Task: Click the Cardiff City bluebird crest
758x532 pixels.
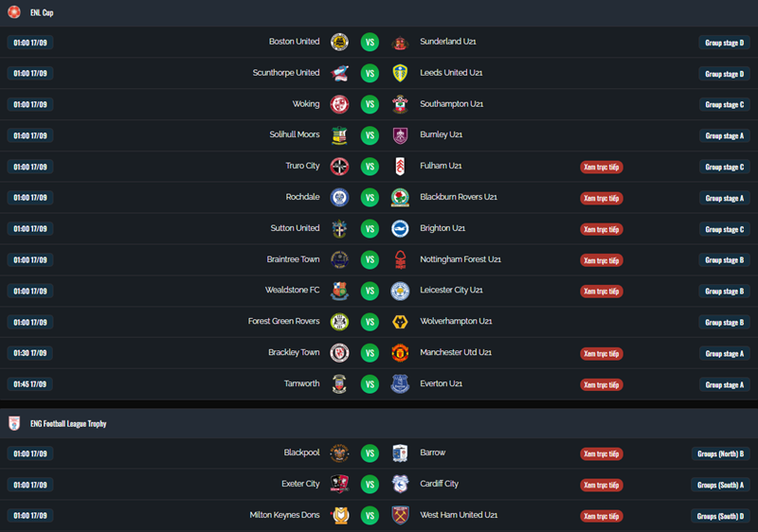Action: [400, 484]
